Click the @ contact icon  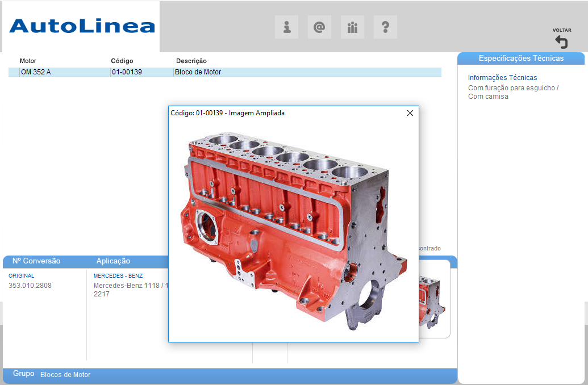click(x=319, y=27)
